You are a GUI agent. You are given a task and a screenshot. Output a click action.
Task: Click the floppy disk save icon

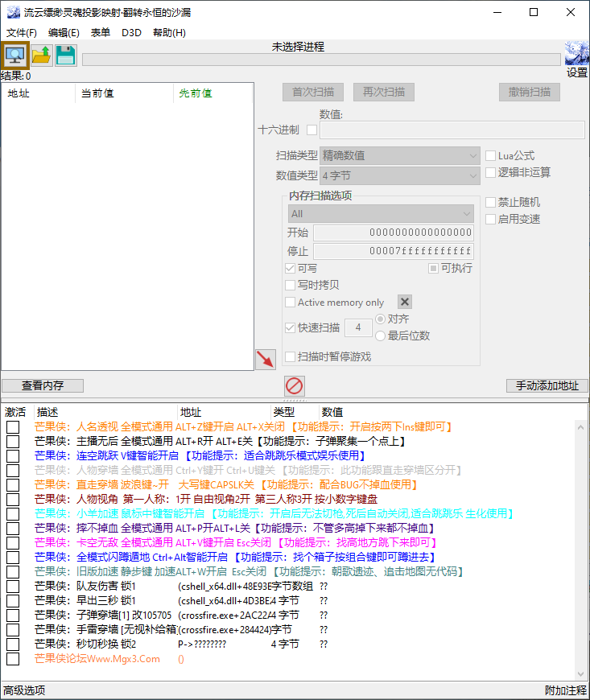66,56
